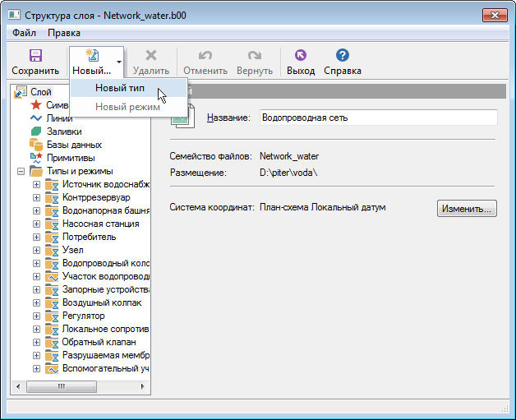Expand the Потребитель tree node

36,237
